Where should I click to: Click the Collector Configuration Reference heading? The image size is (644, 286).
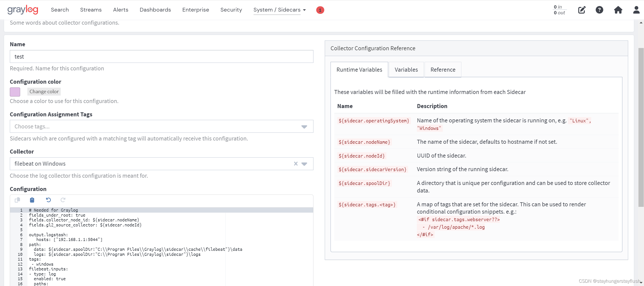coord(373,48)
